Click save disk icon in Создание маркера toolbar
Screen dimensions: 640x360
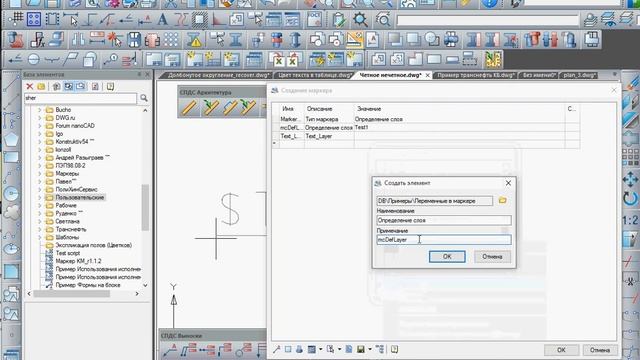(x=360, y=349)
